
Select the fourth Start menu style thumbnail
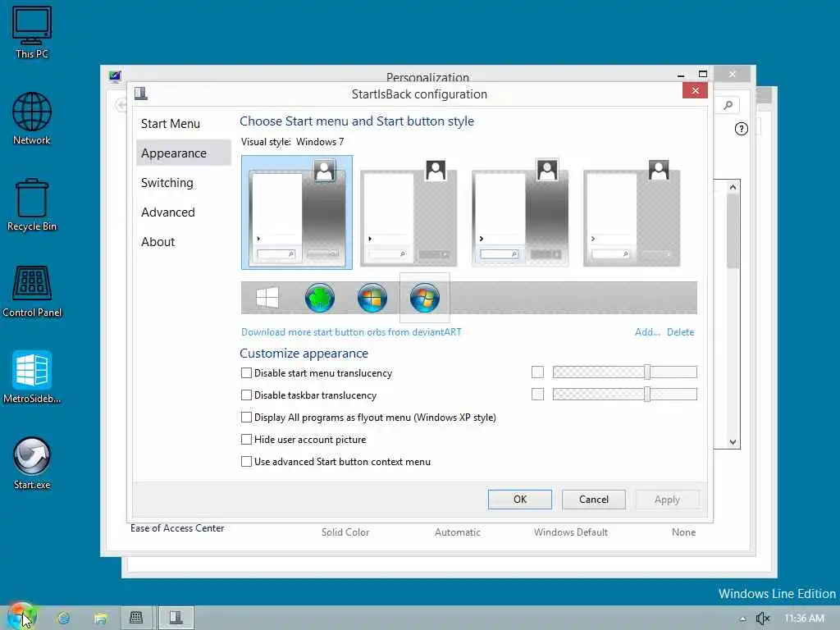(632, 212)
